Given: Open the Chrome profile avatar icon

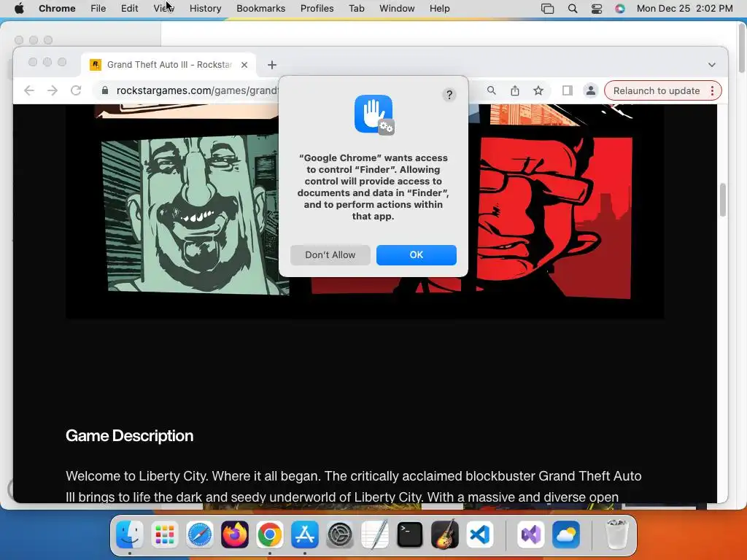Looking at the screenshot, I should 590,90.
